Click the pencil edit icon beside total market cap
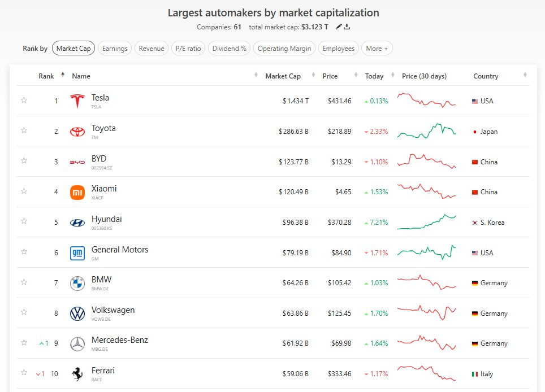 [x=339, y=27]
